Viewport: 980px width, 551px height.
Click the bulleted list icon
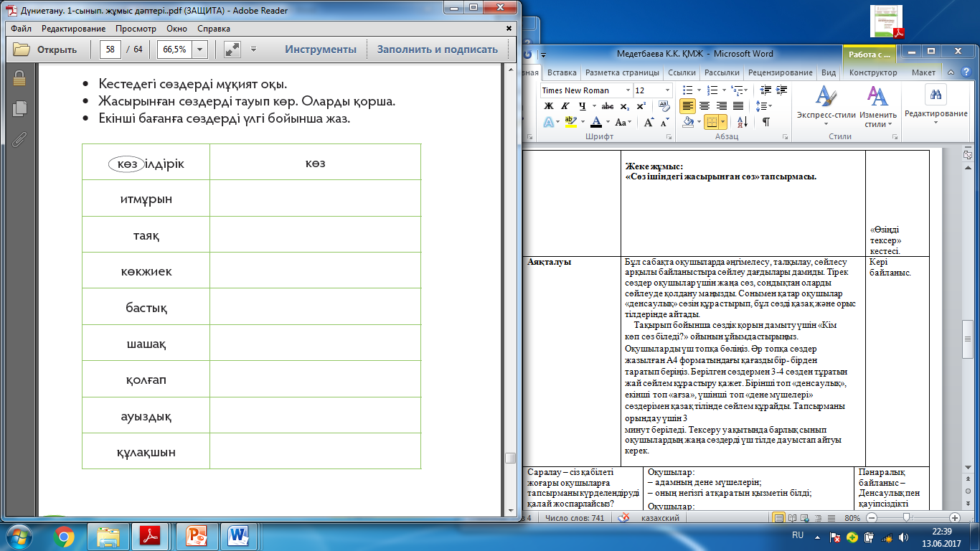[687, 90]
